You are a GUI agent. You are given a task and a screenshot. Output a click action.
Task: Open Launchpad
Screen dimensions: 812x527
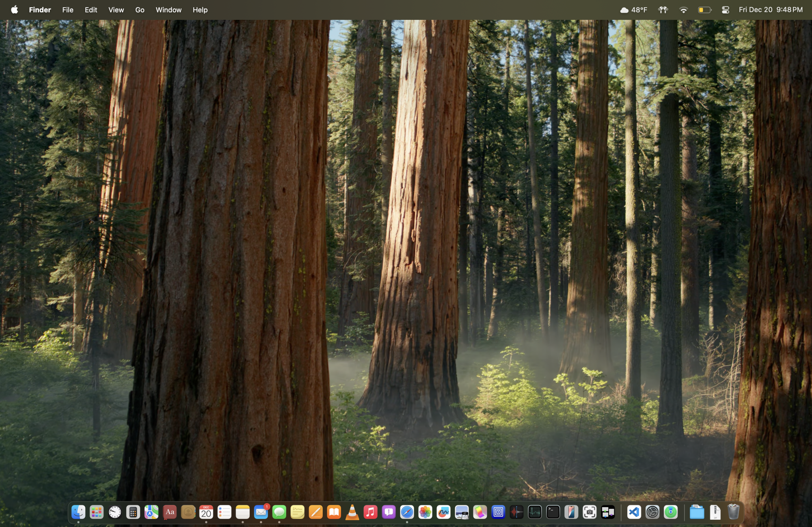(96, 512)
